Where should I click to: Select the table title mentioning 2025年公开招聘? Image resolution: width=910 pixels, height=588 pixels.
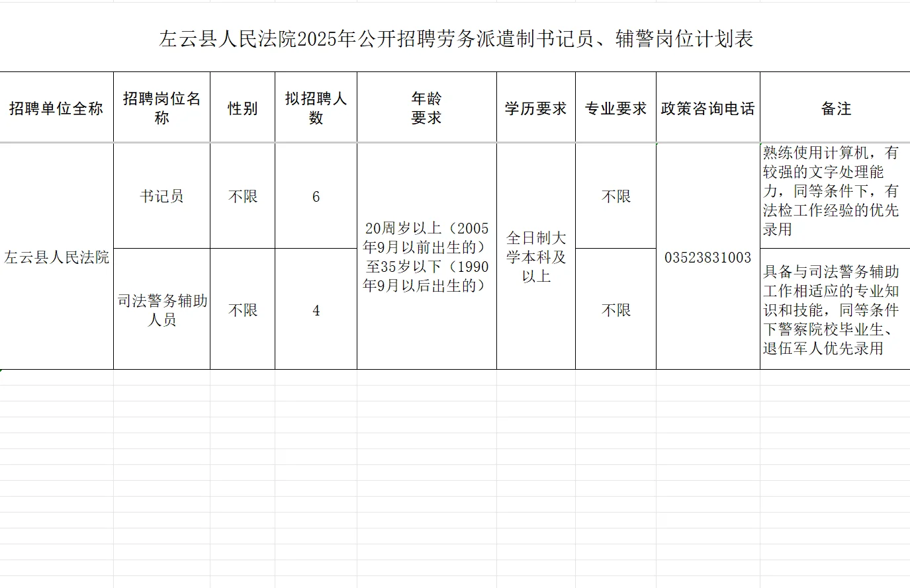[x=456, y=39]
